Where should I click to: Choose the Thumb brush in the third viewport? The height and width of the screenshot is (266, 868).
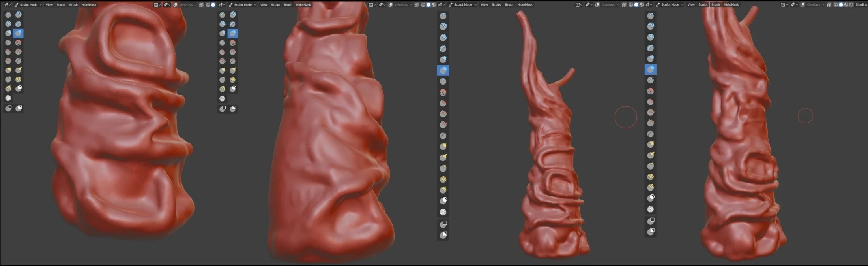click(x=443, y=168)
